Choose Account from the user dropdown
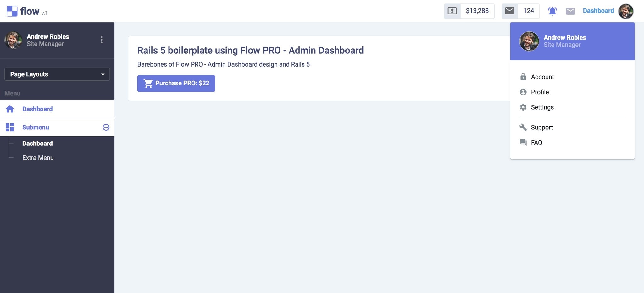 542,77
